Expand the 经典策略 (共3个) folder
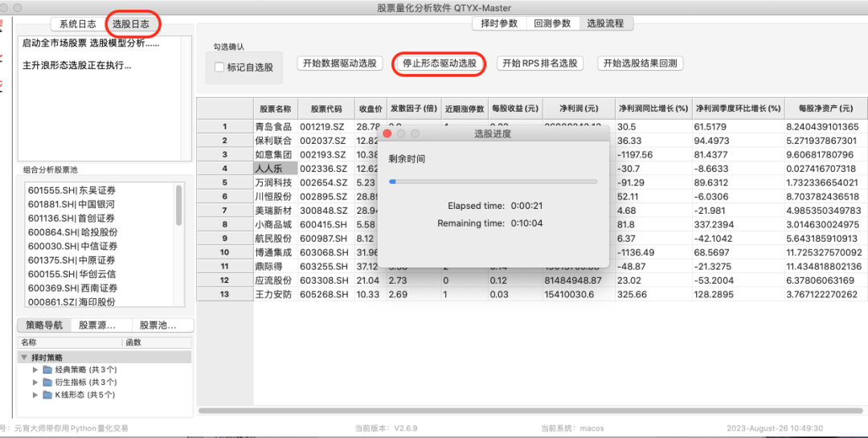The width and height of the screenshot is (868, 438). point(35,370)
